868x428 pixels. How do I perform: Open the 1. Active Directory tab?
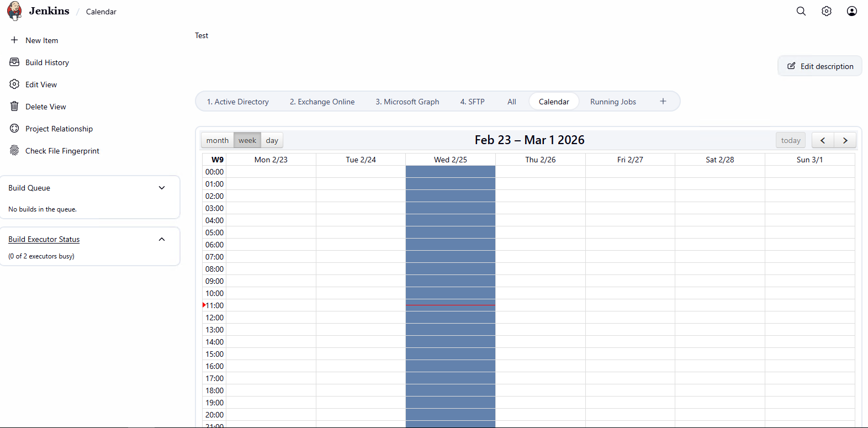(237, 102)
